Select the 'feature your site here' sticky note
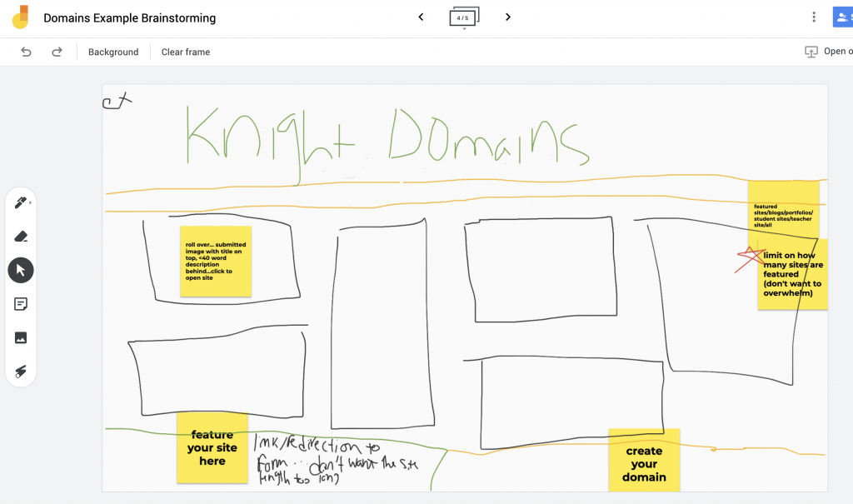This screenshot has width=853, height=504. [212, 448]
